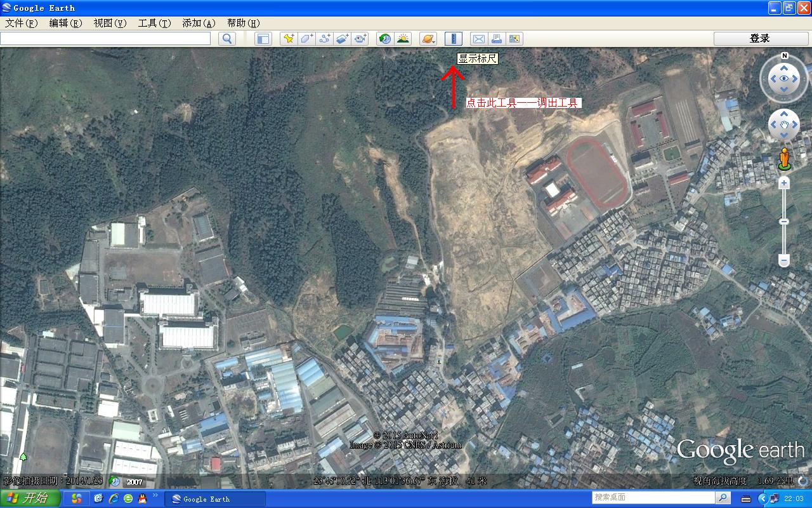Click the zoom slider handle

(784, 222)
